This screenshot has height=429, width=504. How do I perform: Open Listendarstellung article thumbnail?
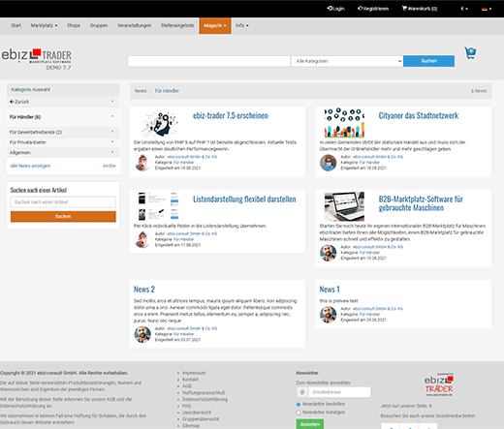pos(158,206)
